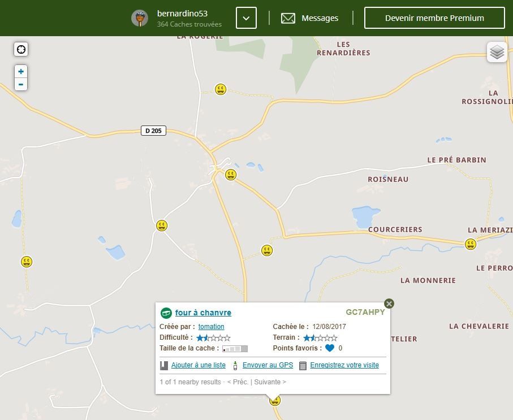Click bernardino53 username

click(x=182, y=14)
